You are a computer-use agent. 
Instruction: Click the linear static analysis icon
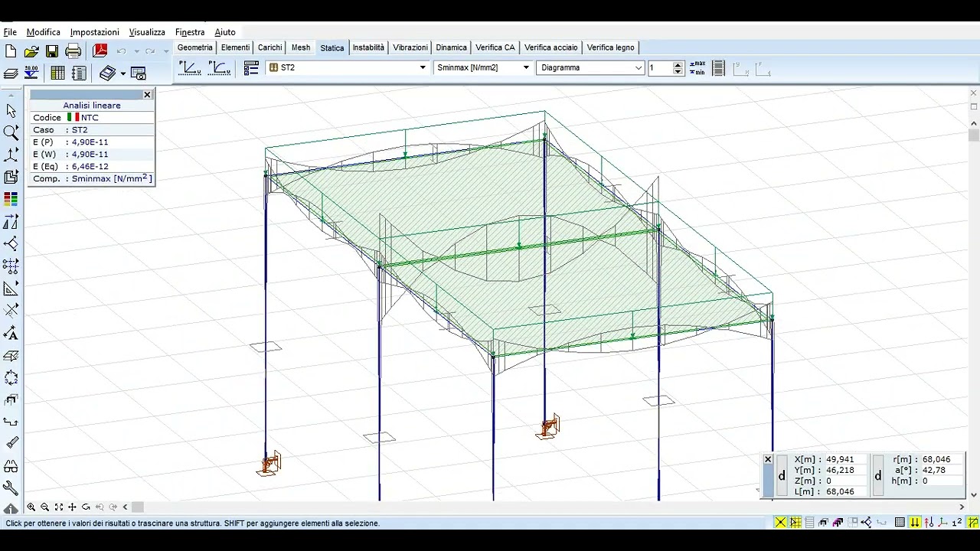pos(189,68)
